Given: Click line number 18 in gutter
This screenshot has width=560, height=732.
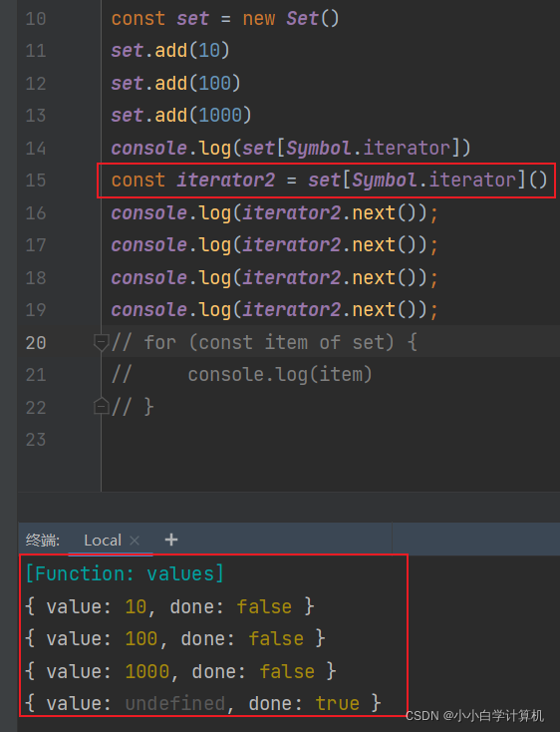Looking at the screenshot, I should pyautogui.click(x=36, y=278).
